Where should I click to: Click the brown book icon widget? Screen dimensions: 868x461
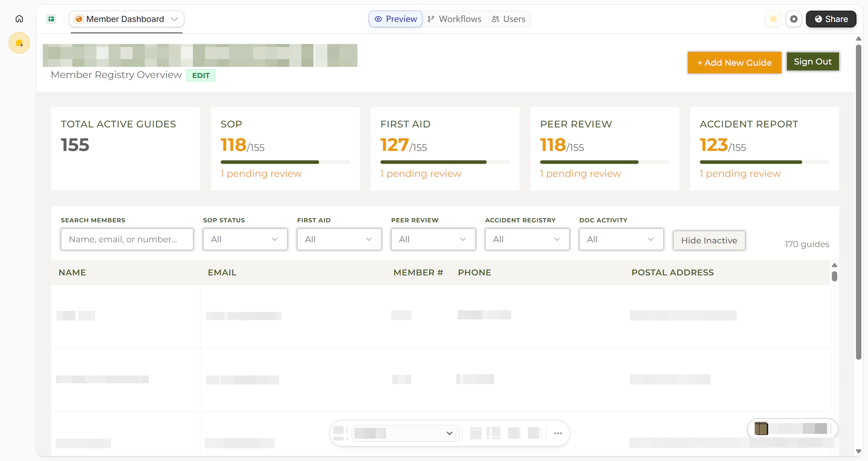point(761,428)
